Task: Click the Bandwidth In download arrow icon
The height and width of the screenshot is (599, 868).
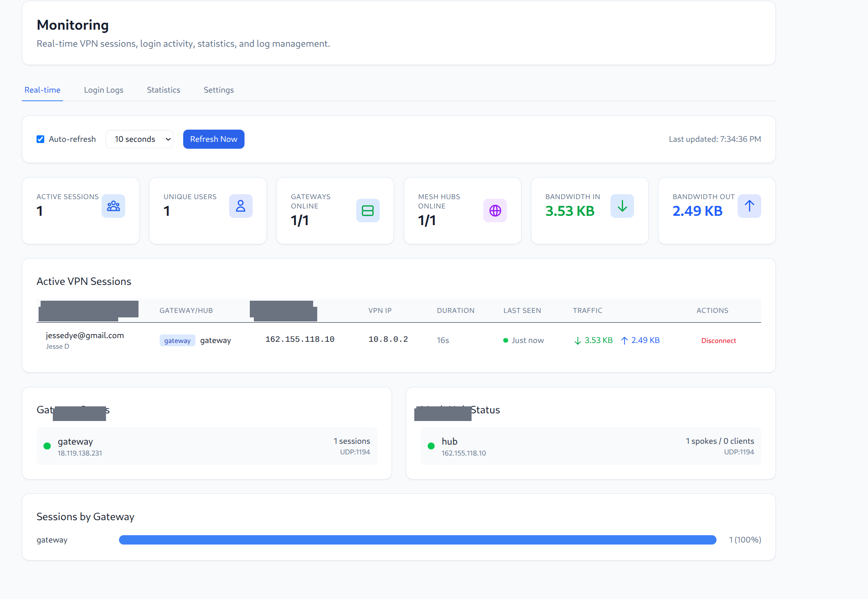Action: (x=622, y=206)
